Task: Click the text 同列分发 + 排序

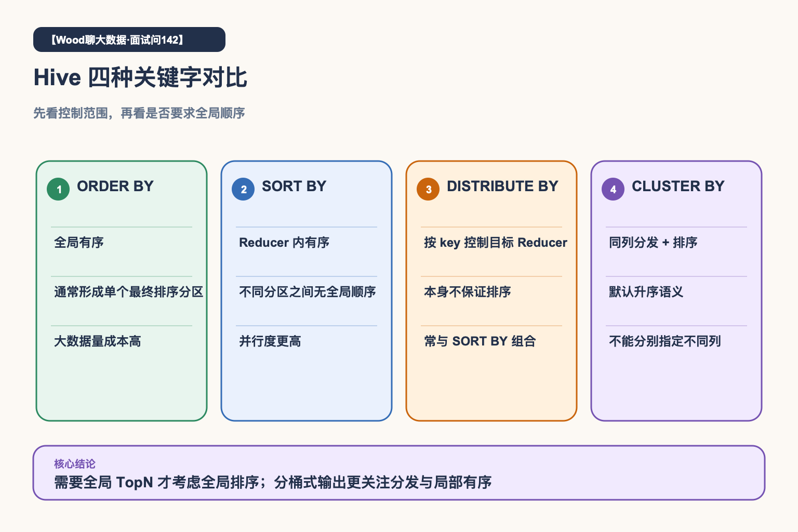Action: (653, 243)
